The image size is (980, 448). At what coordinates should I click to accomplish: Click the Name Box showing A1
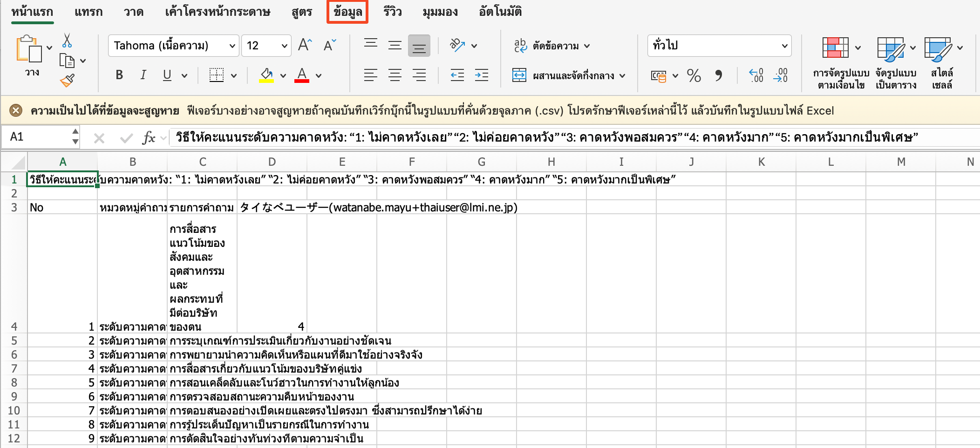pos(40,137)
